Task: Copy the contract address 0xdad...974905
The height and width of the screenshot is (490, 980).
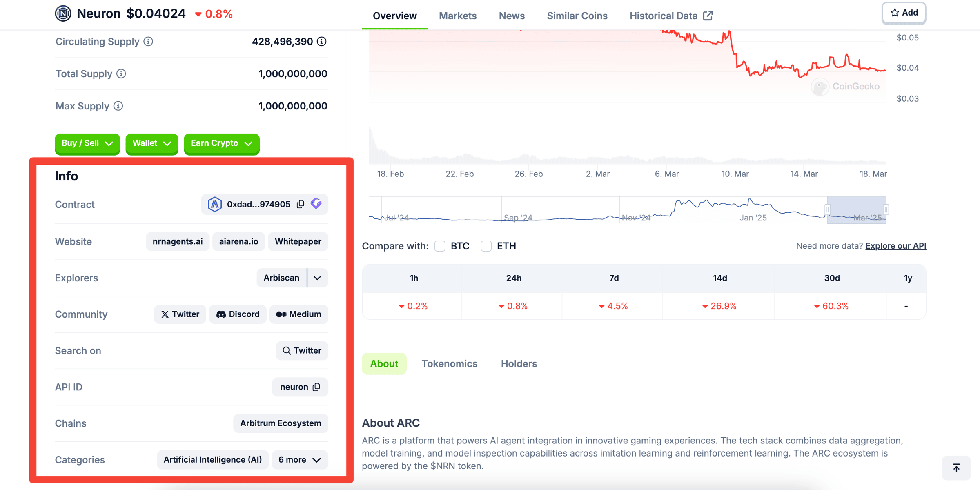Action: point(301,204)
